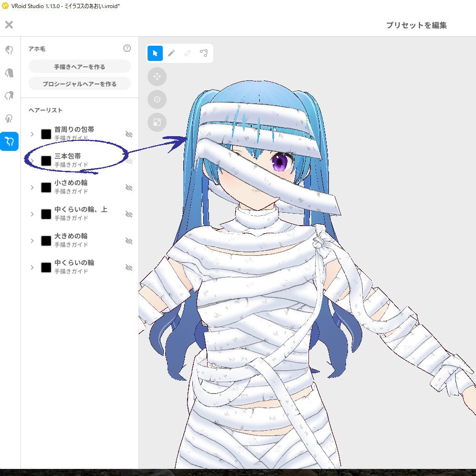Image resolution: width=476 pixels, height=476 pixels.
Task: Open the プリセットを編集 menu
Action: pyautogui.click(x=417, y=25)
